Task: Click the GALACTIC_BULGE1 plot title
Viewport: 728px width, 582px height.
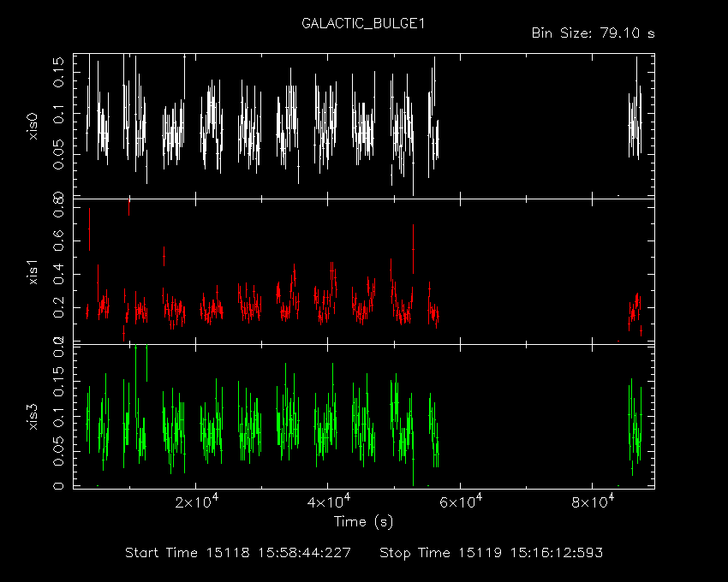Action: pyautogui.click(x=363, y=24)
